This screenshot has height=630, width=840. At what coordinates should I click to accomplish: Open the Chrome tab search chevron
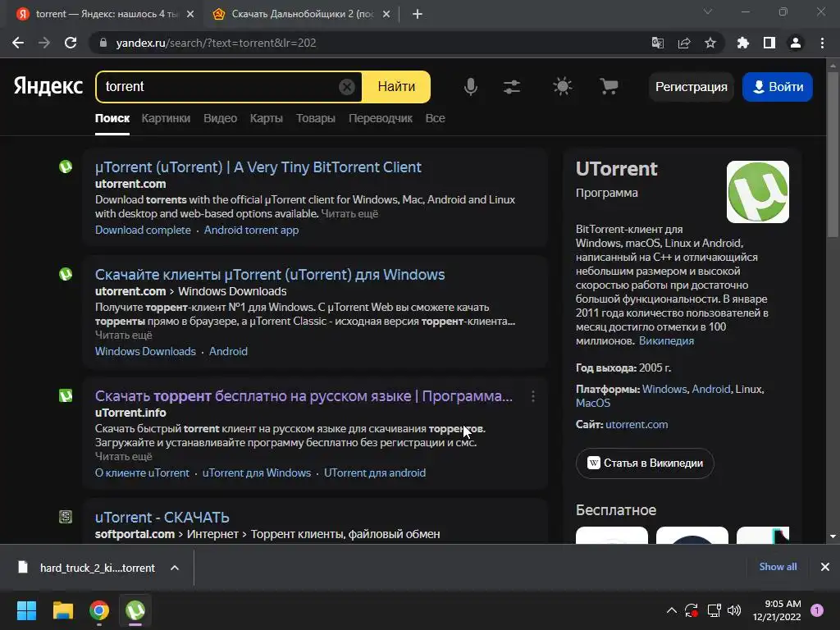pos(708,11)
